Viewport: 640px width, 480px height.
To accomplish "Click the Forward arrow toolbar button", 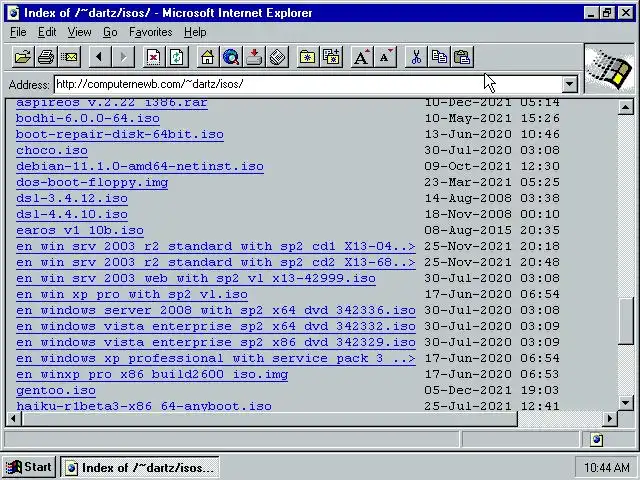I will tap(123, 57).
